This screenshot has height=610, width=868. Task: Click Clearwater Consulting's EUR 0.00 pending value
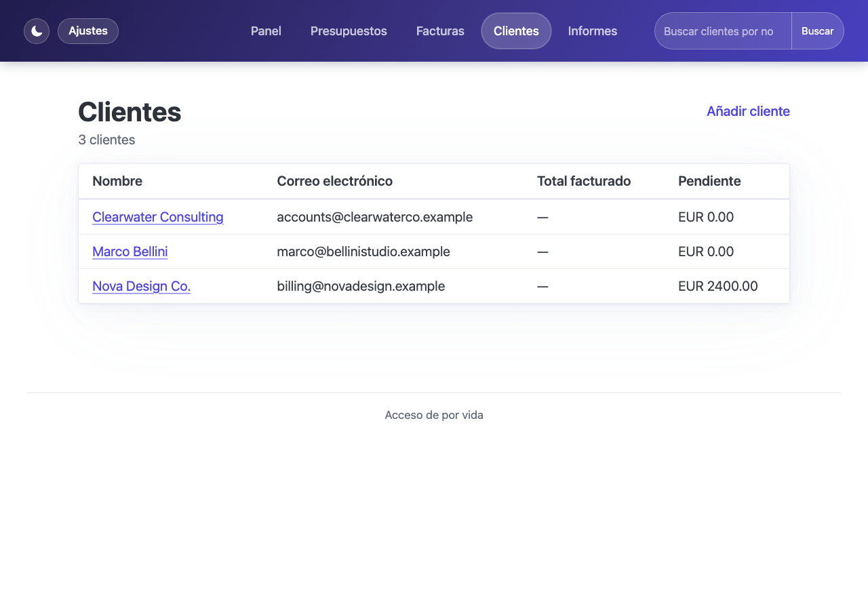pyautogui.click(x=706, y=217)
